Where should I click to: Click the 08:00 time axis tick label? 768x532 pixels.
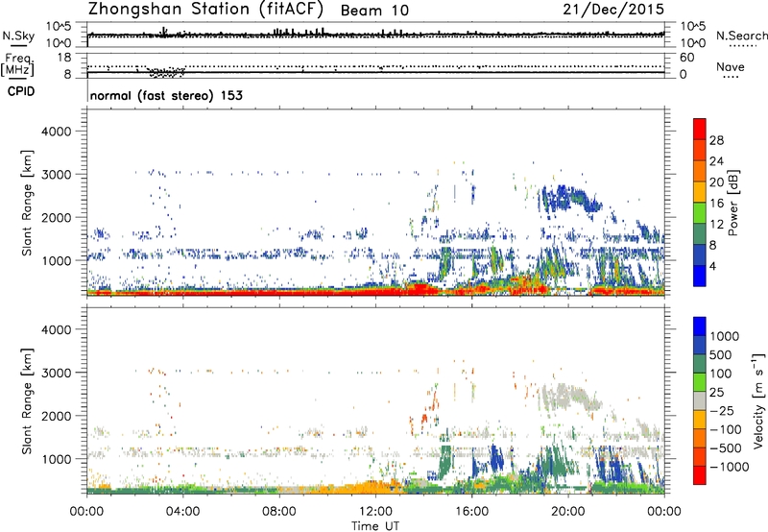click(x=279, y=512)
